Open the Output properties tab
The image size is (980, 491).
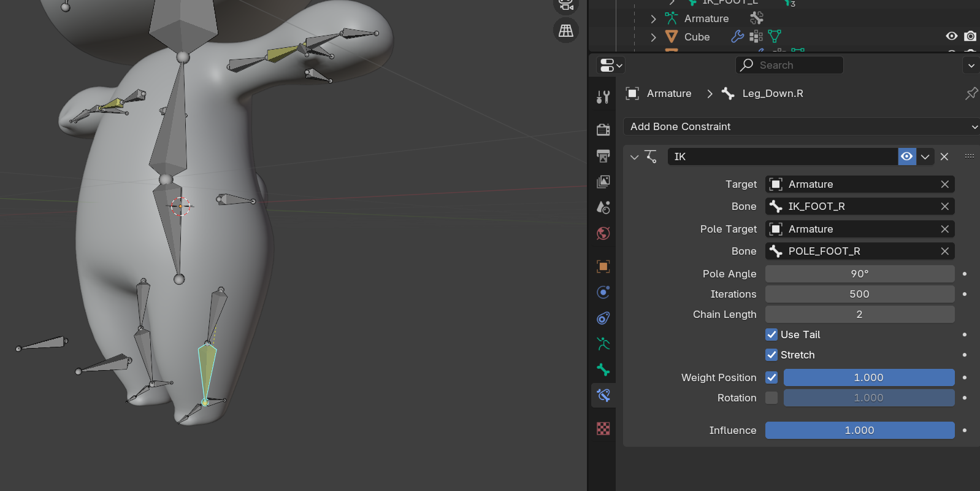coord(603,156)
